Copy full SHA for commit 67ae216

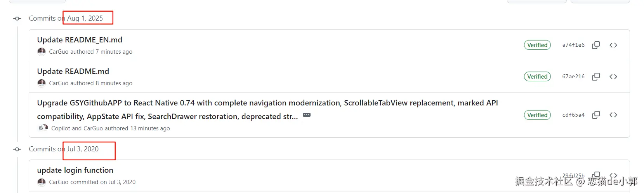595,77
